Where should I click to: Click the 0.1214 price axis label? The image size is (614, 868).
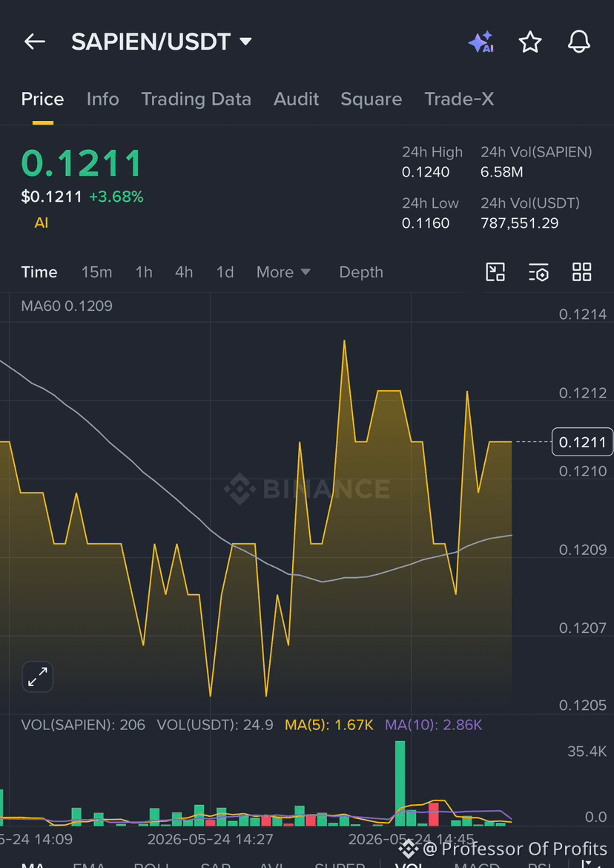tap(582, 315)
